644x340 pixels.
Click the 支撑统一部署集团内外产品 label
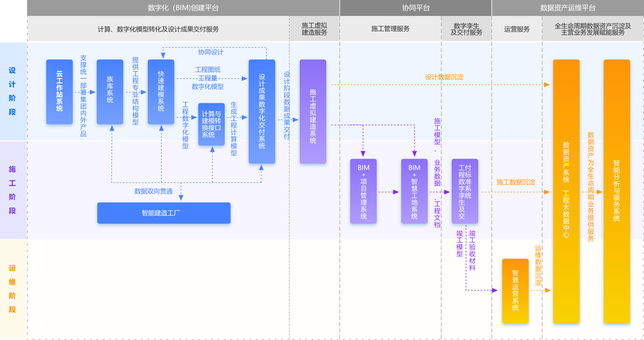point(84,96)
